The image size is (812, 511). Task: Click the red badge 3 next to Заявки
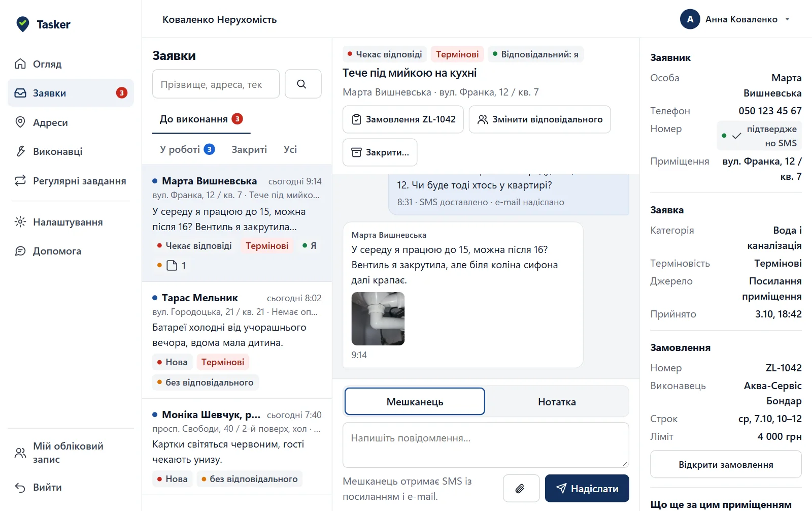(122, 93)
